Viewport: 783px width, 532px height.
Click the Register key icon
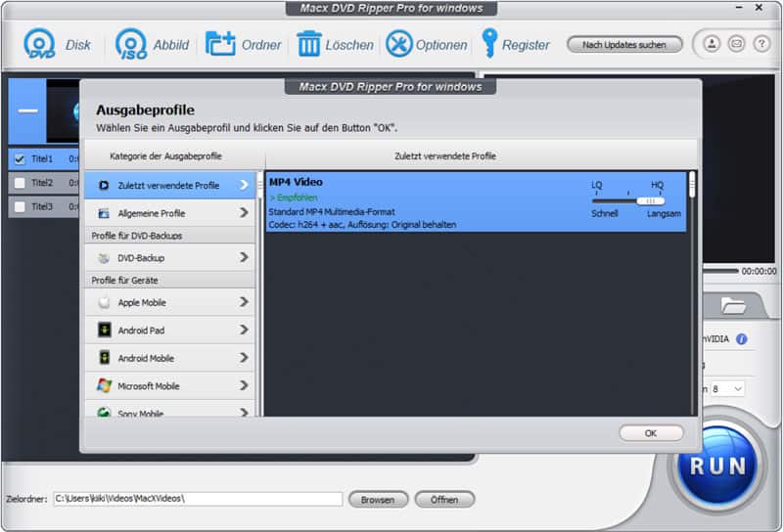coord(489,43)
